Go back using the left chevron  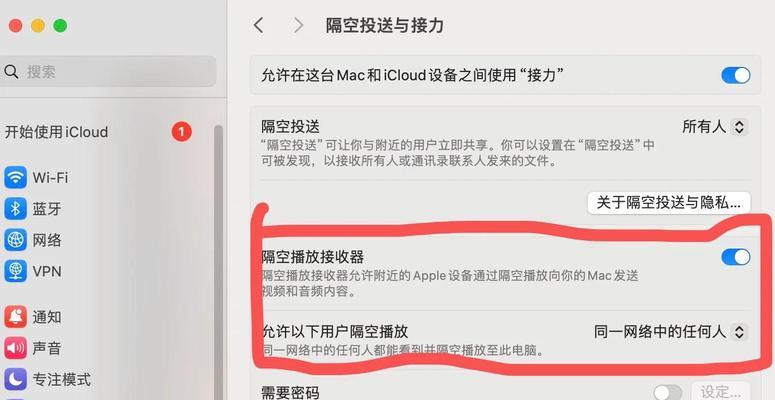[258, 25]
